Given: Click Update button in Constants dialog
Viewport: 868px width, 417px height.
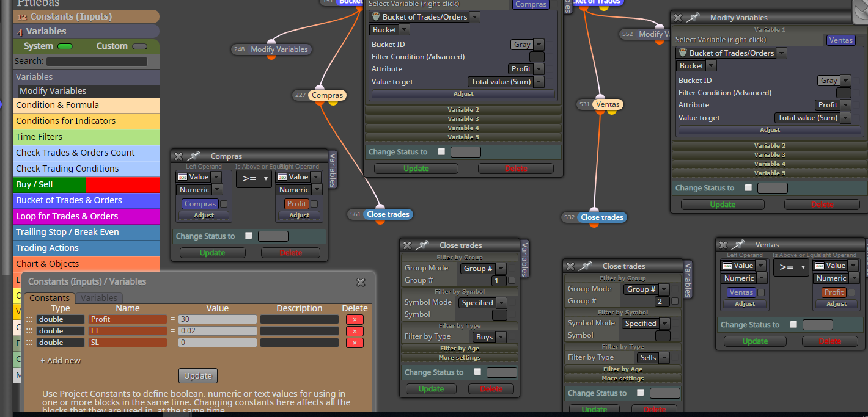Looking at the screenshot, I should click(198, 375).
